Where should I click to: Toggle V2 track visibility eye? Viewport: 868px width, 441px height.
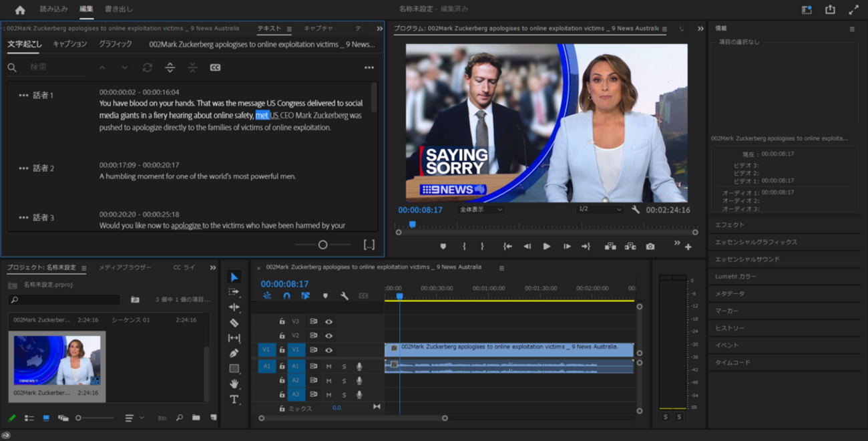(x=329, y=335)
